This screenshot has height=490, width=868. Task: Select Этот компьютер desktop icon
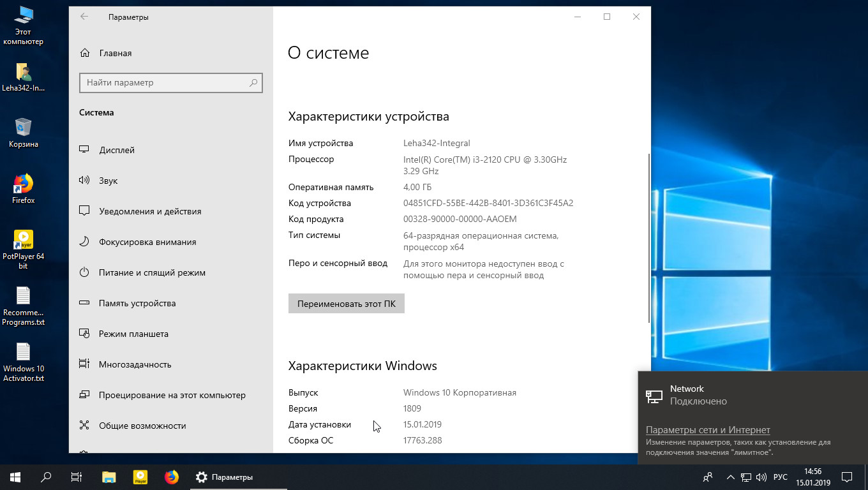[23, 25]
